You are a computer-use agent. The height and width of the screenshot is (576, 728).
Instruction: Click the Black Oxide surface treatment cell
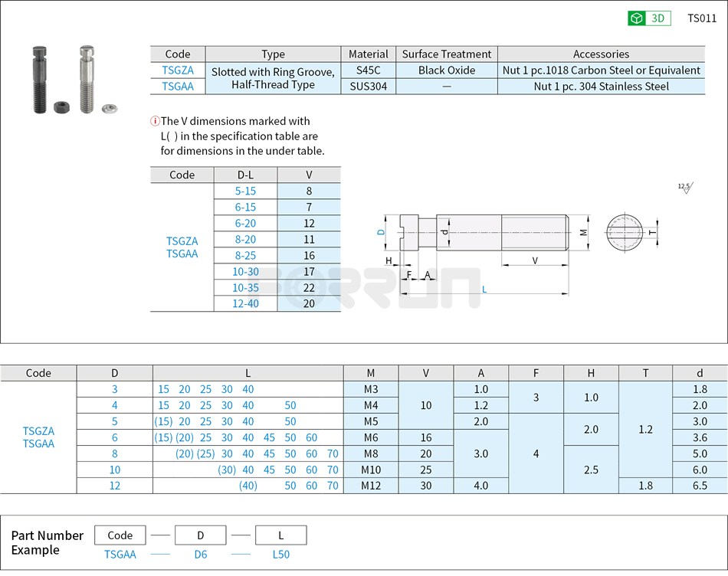tap(447, 70)
